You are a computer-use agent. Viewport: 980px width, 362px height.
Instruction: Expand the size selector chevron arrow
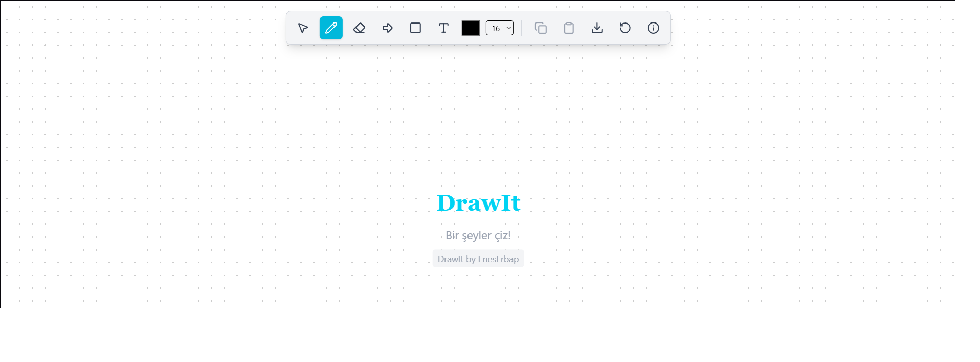[x=508, y=28]
